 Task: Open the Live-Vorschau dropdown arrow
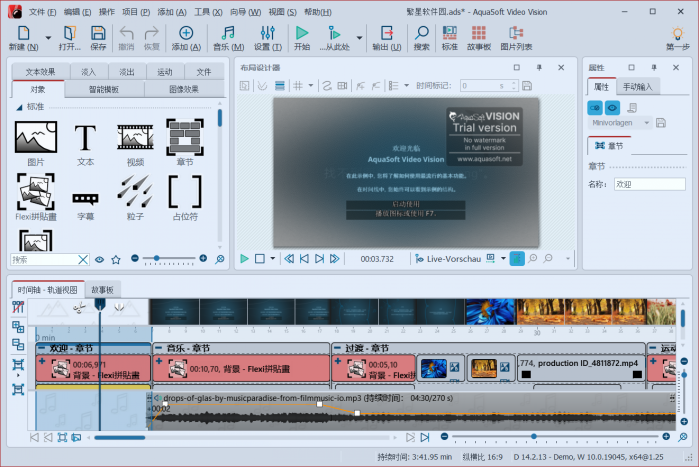503,258
